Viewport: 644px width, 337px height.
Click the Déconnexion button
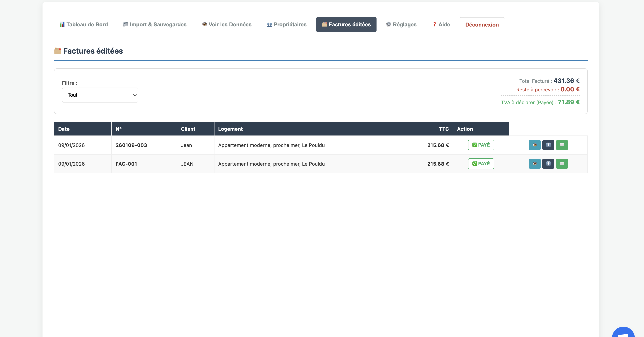click(482, 25)
